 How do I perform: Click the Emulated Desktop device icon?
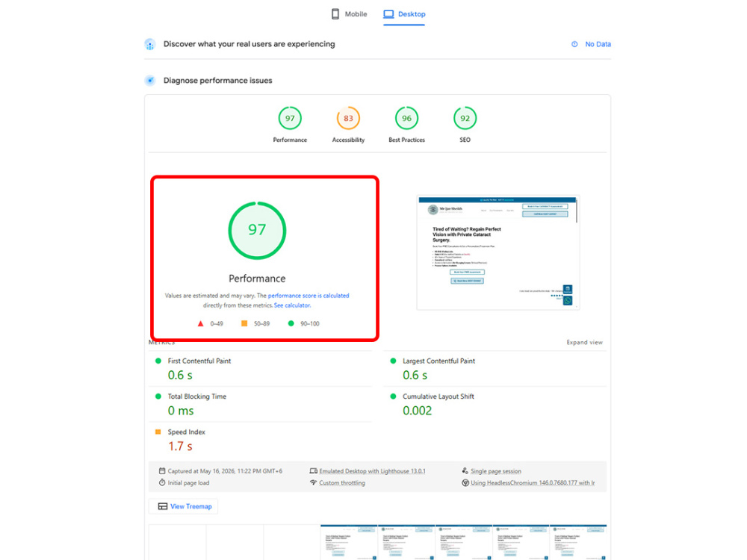click(x=313, y=471)
